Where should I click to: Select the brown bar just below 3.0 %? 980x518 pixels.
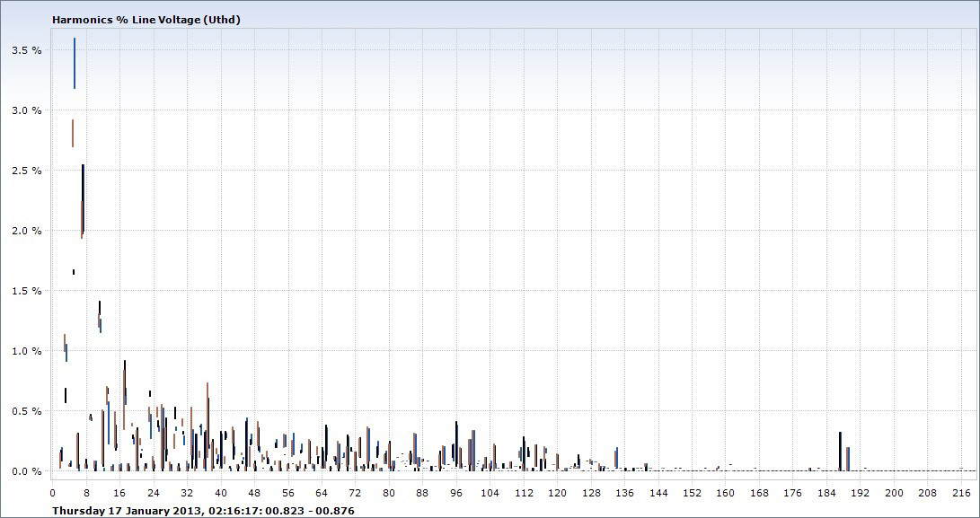[x=73, y=133]
